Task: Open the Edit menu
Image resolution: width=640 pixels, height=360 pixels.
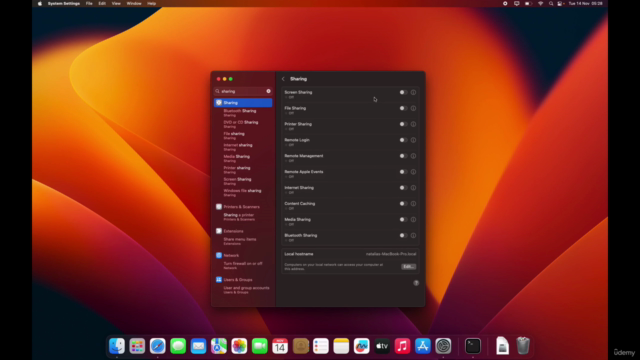Action: coord(102,3)
